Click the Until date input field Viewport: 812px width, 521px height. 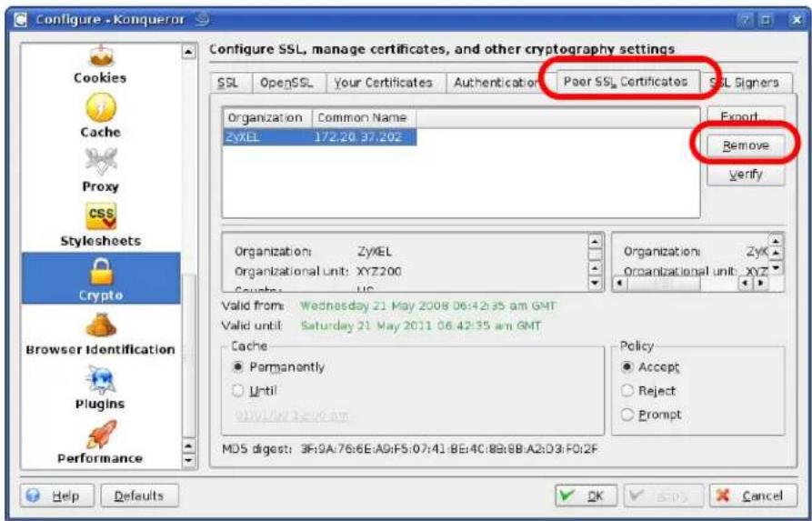[292, 416]
